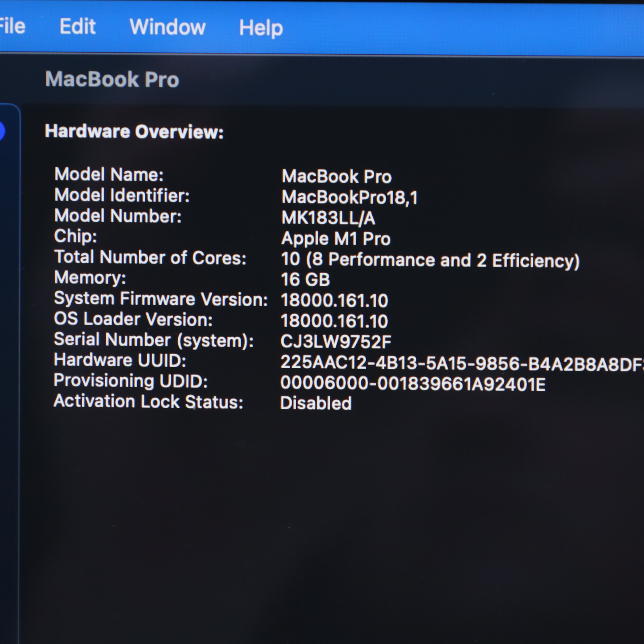Select the Hardware UUID label
The height and width of the screenshot is (644, 644).
pyautogui.click(x=120, y=360)
